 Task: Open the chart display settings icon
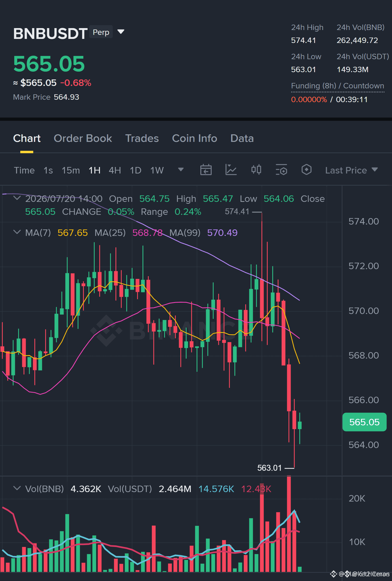click(x=281, y=170)
